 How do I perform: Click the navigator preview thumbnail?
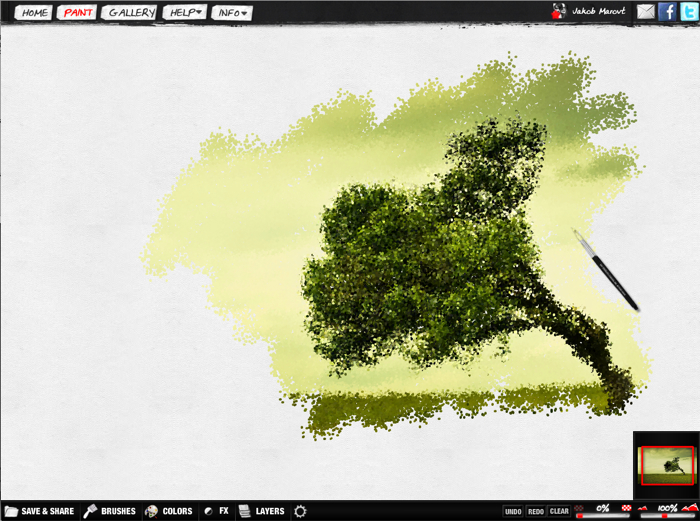pyautogui.click(x=667, y=465)
